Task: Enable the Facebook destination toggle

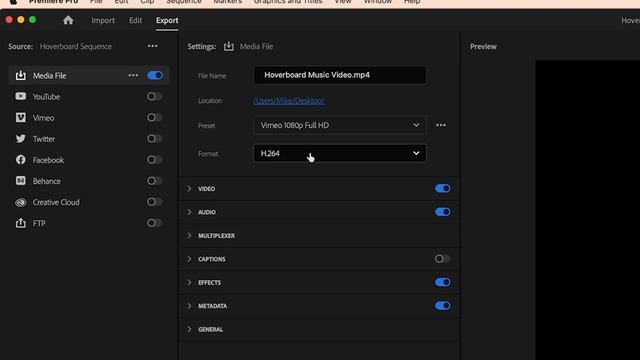Action: coord(155,160)
